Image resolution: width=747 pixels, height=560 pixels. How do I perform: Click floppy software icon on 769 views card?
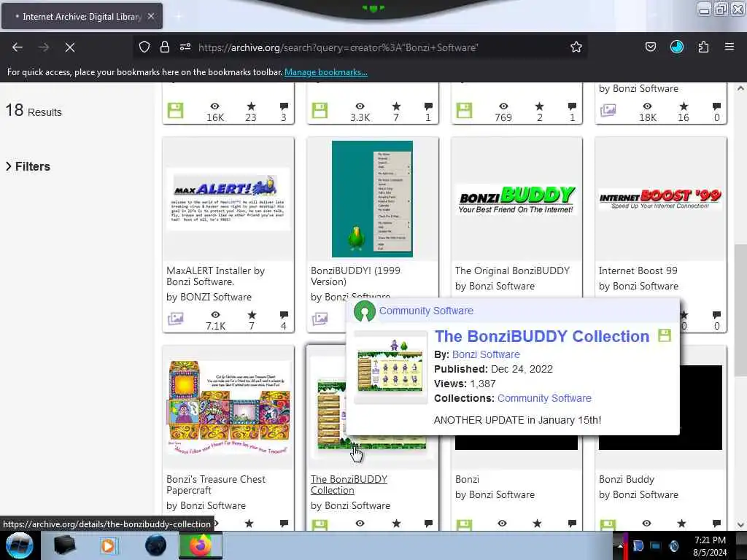[x=463, y=110]
